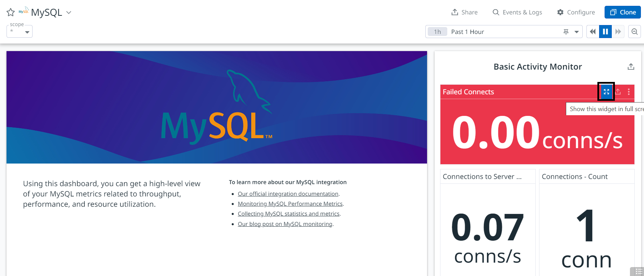Open Events & Logs
Image resolution: width=644 pixels, height=276 pixels.
(x=517, y=12)
